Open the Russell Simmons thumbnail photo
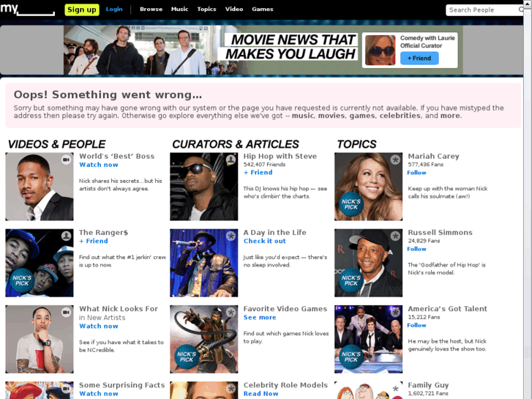The image size is (532, 399). pyautogui.click(x=369, y=263)
